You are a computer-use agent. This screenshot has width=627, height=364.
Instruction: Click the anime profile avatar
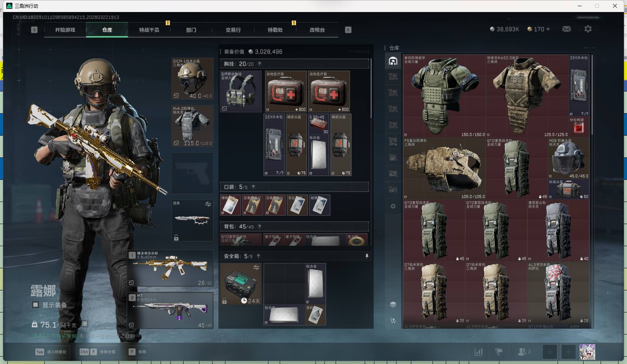pos(587,352)
